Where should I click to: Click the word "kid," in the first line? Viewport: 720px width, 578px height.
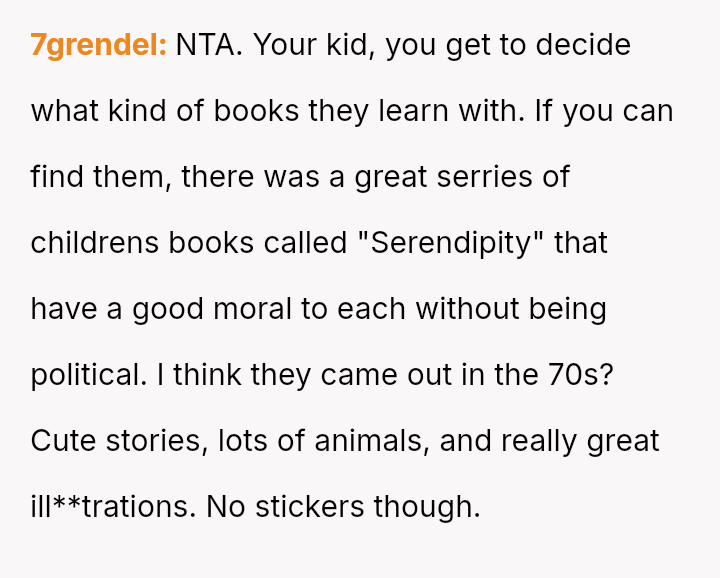(344, 46)
